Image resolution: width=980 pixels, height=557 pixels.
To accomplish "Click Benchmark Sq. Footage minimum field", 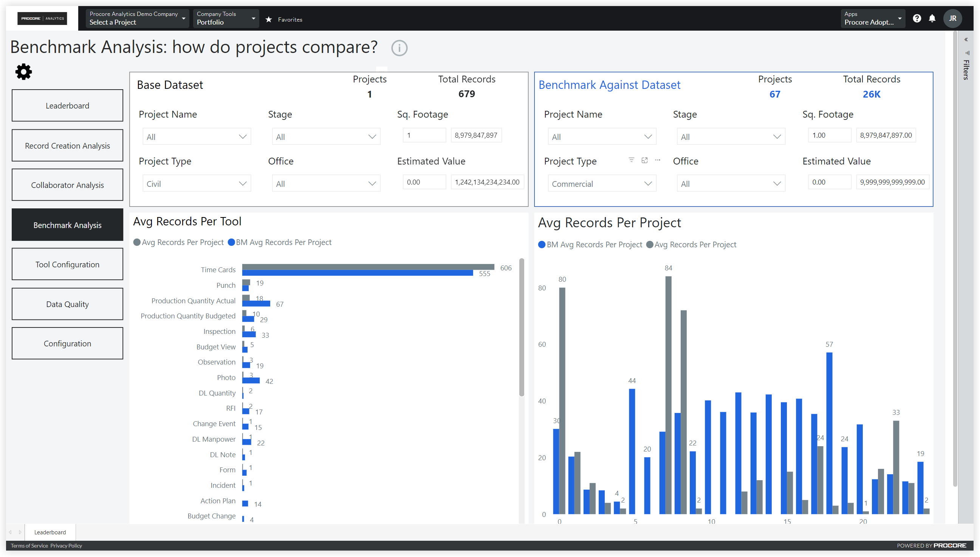I will click(x=829, y=135).
